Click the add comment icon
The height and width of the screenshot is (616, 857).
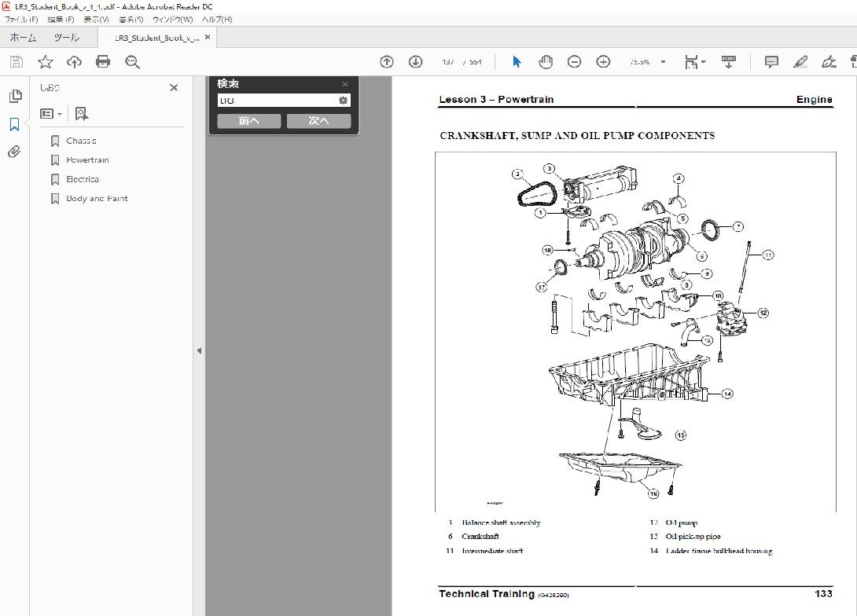[x=771, y=62]
